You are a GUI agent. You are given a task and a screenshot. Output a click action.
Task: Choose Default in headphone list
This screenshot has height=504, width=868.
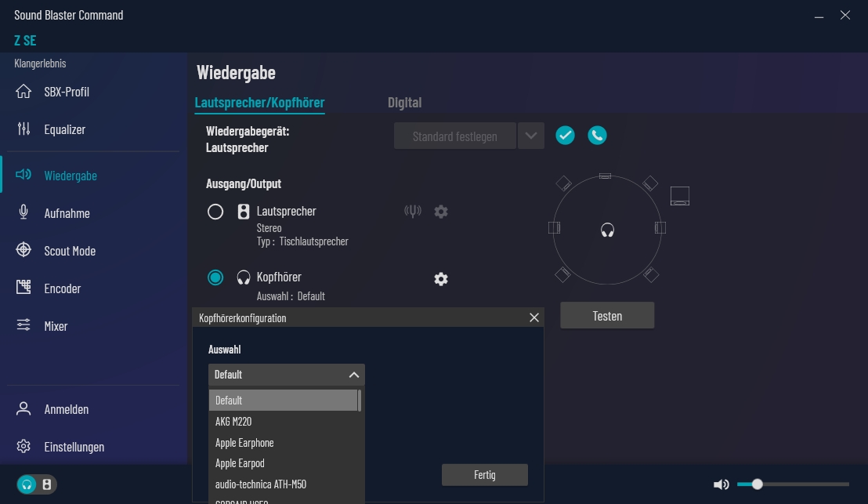tap(283, 401)
